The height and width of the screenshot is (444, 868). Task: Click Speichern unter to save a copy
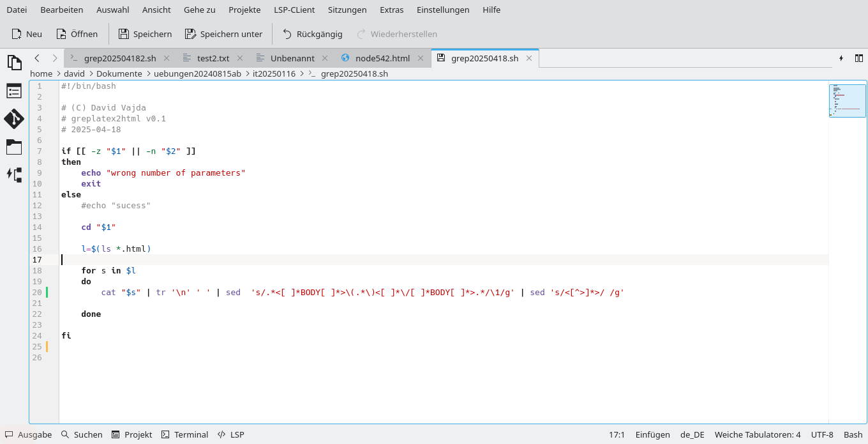point(223,34)
